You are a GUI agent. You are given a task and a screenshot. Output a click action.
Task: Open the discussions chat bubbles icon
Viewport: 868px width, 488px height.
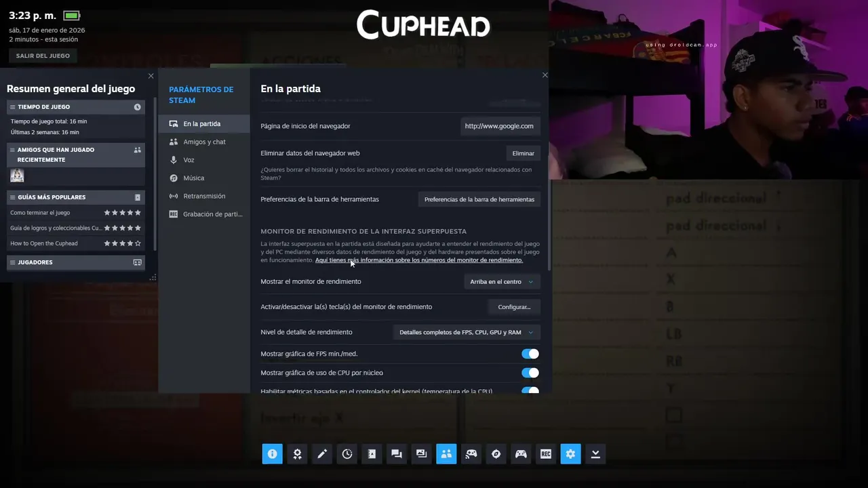[x=397, y=454]
